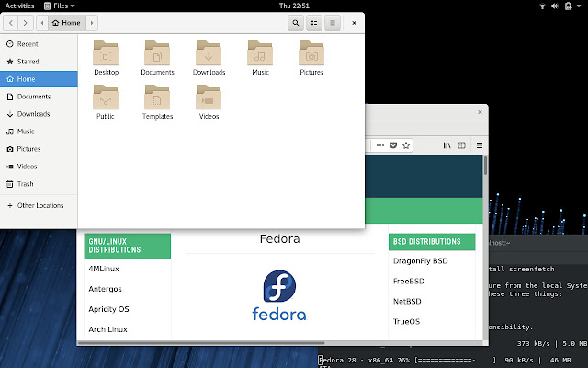Viewport: 588px width, 368px height.
Task: Click the path bar left arrow
Action: 42,23
